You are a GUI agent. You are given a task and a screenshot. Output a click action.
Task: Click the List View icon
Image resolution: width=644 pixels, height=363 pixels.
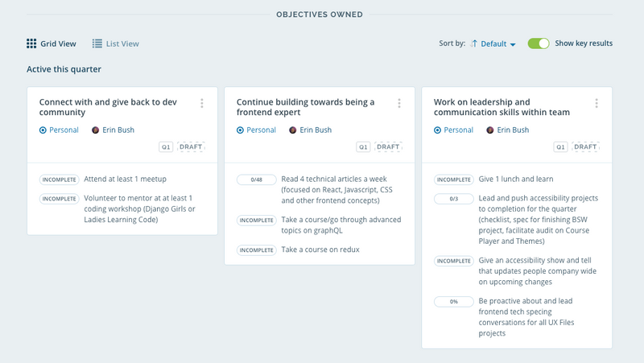[97, 43]
